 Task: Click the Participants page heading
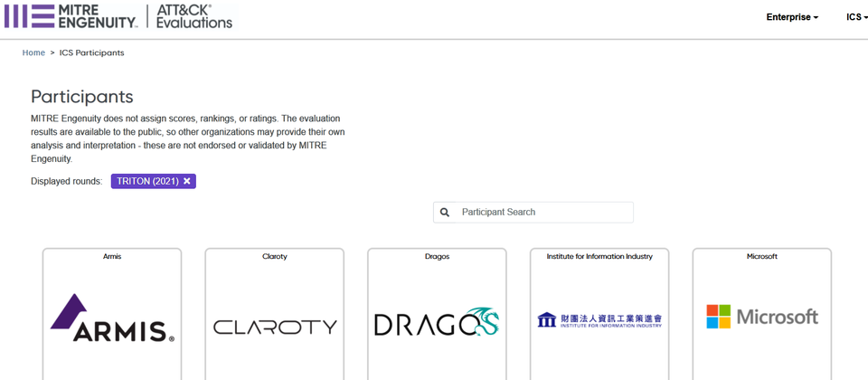(82, 97)
